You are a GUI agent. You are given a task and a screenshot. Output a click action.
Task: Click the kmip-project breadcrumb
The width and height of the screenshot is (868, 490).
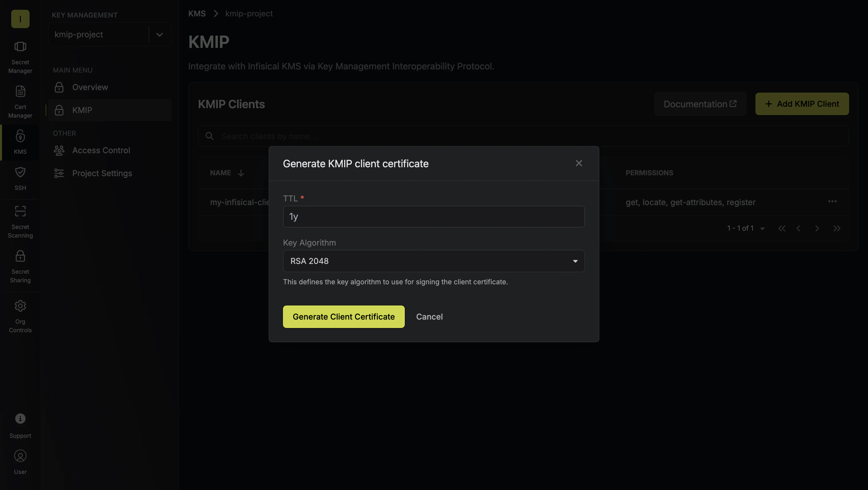tap(249, 14)
